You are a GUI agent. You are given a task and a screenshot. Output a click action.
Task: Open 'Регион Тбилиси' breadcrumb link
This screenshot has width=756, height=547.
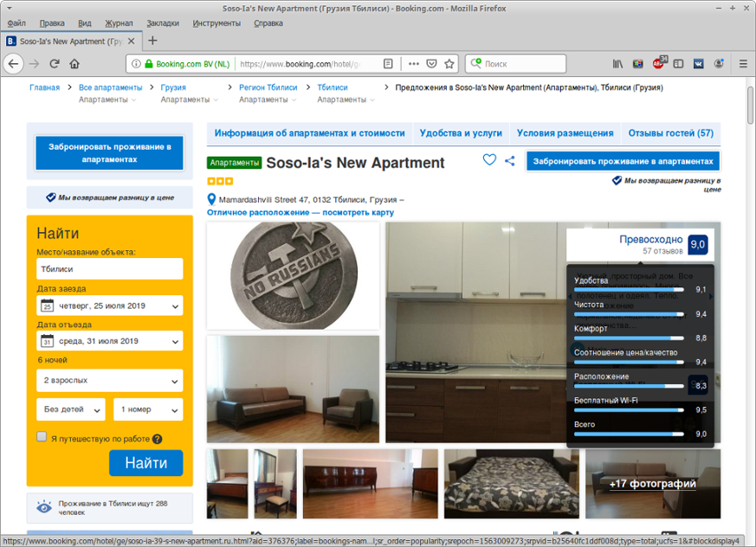click(x=268, y=87)
